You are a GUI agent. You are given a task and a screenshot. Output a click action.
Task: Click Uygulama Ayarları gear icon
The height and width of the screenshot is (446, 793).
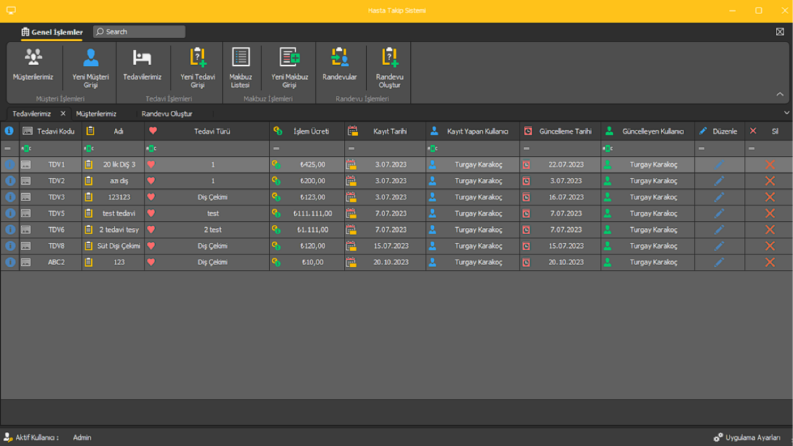718,437
